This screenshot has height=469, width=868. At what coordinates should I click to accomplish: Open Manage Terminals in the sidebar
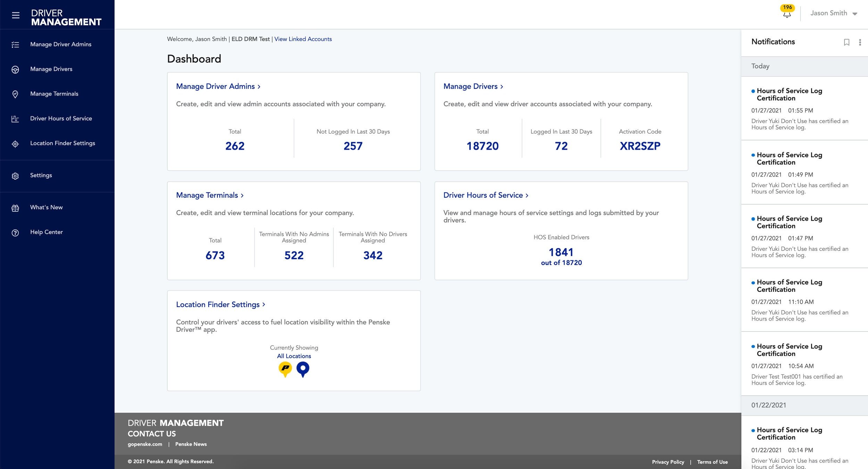(x=54, y=94)
